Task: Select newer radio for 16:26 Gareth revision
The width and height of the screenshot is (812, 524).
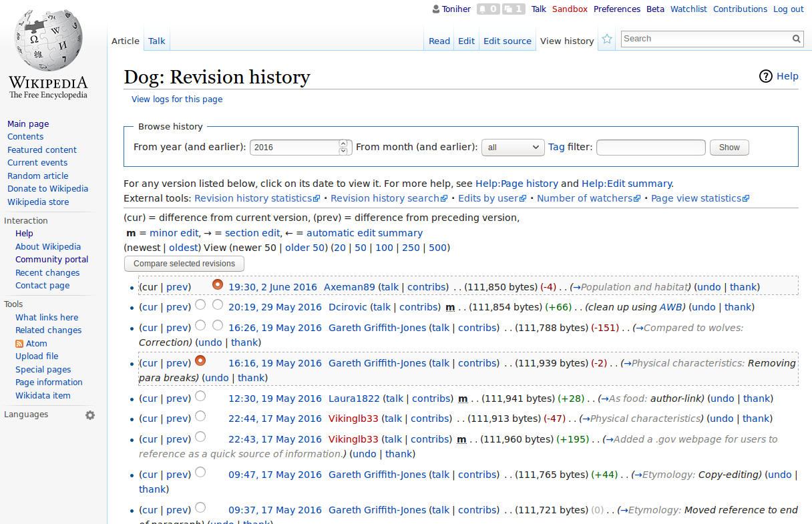Action: 218,326
